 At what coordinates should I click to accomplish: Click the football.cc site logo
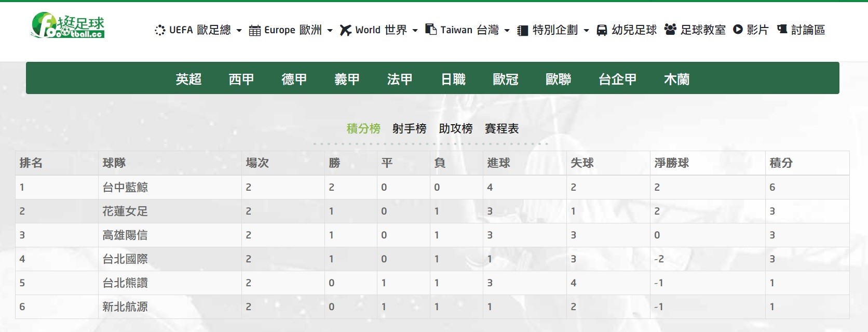67,25
